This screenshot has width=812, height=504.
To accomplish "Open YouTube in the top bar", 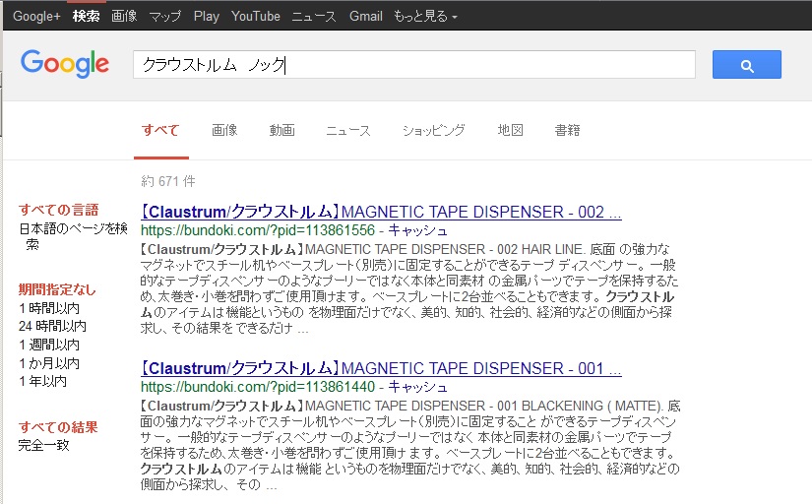I will pyautogui.click(x=255, y=17).
